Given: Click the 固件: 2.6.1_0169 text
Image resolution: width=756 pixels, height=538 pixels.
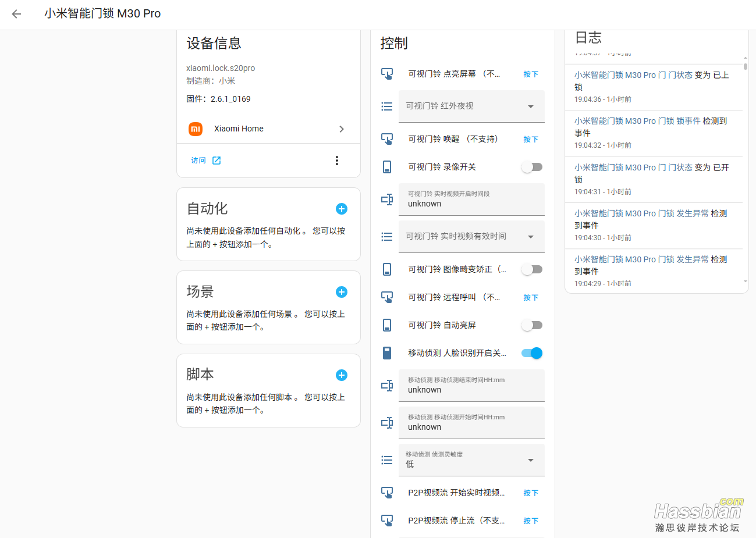Looking at the screenshot, I should [x=218, y=99].
